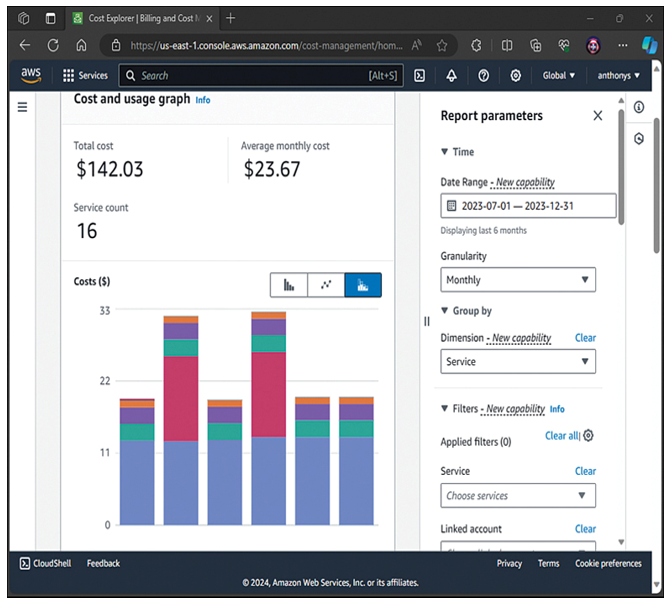
Task: Add this page to favorites star
Action: pyautogui.click(x=442, y=45)
